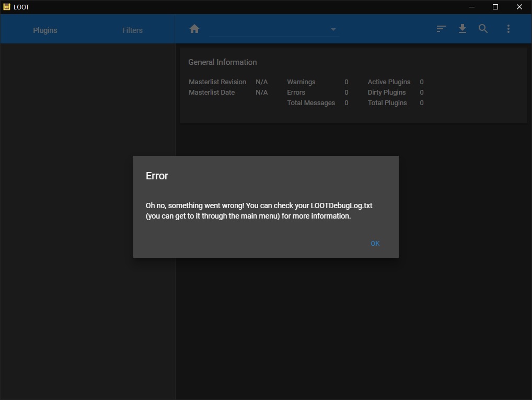Open the dropdown arrow beside the game field

[x=333, y=30]
